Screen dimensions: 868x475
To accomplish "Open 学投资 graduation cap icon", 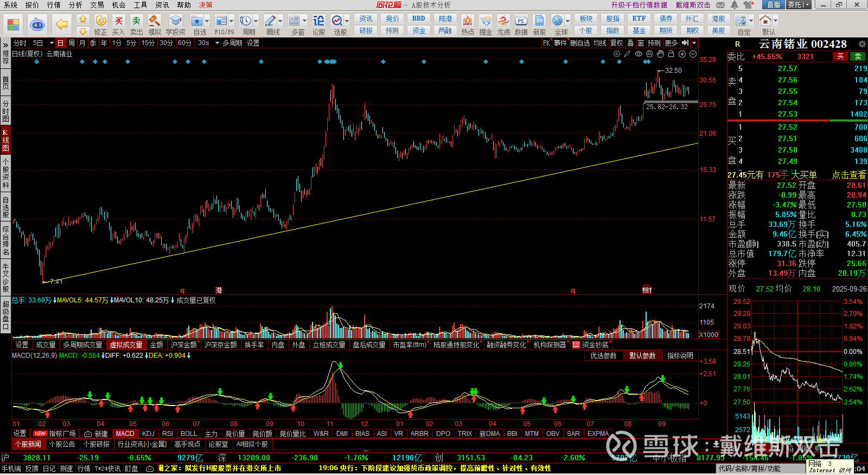I will click(x=175, y=21).
